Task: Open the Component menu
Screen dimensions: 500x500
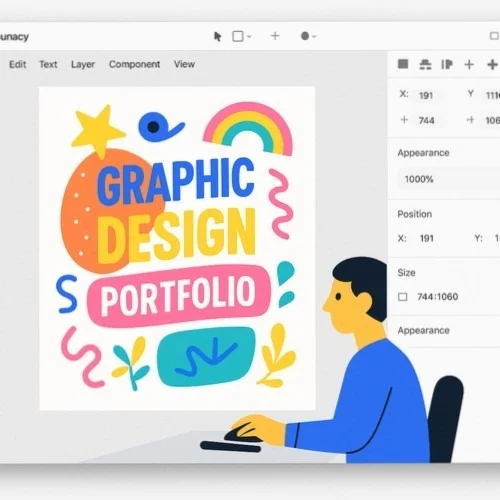Action: tap(134, 64)
